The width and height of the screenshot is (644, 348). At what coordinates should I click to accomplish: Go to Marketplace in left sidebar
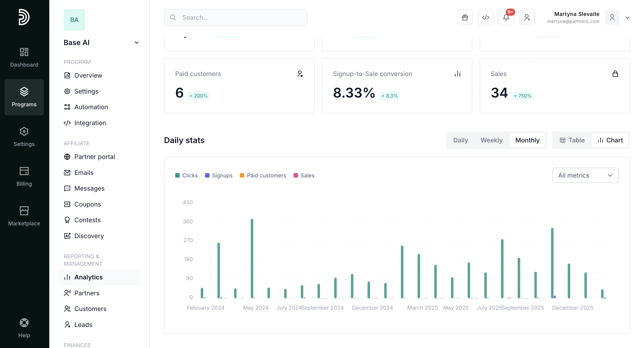point(24,216)
